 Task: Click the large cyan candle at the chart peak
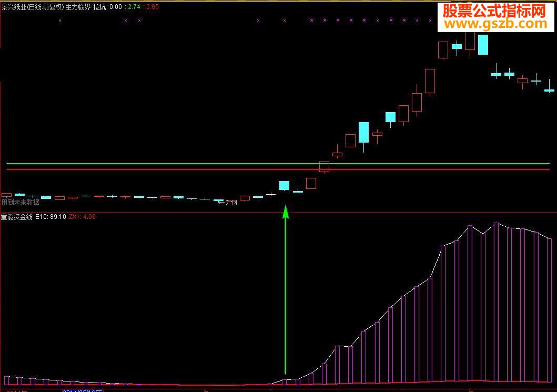(483, 44)
